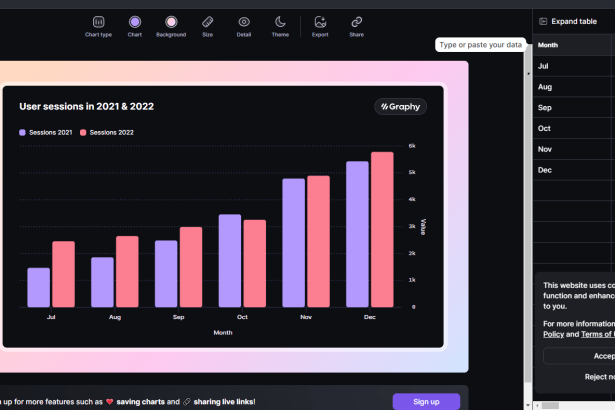
Task: Reject non-essential cookies
Action: click(x=599, y=377)
